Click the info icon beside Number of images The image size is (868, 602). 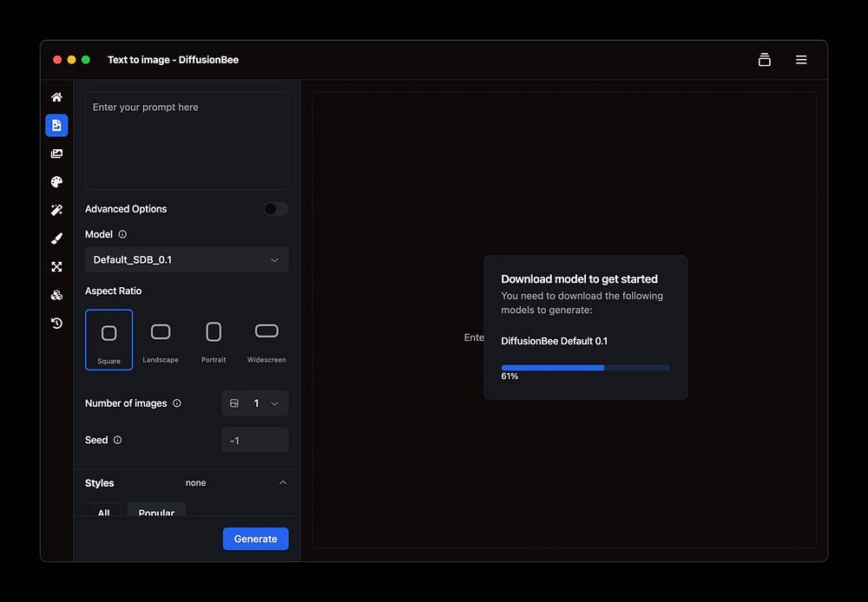176,403
